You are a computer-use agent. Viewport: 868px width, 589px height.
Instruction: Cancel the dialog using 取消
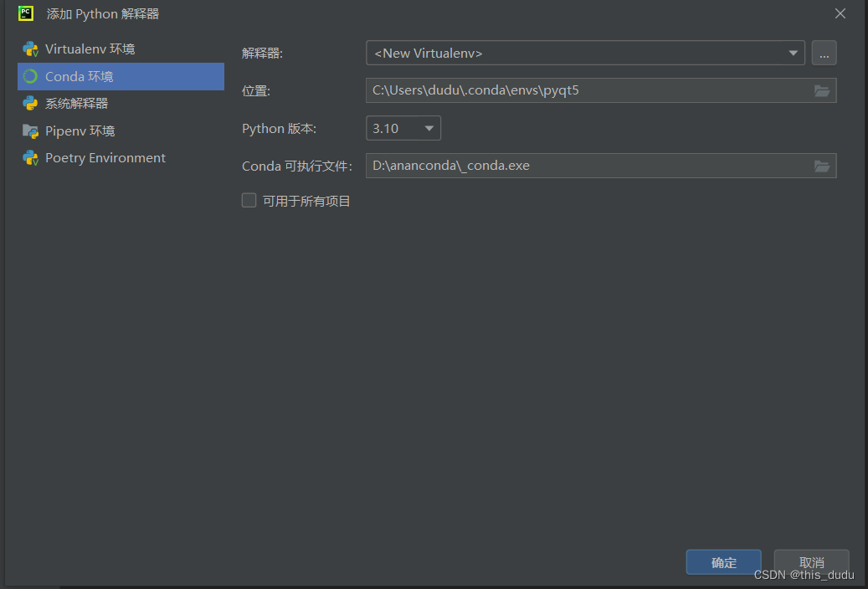(810, 562)
